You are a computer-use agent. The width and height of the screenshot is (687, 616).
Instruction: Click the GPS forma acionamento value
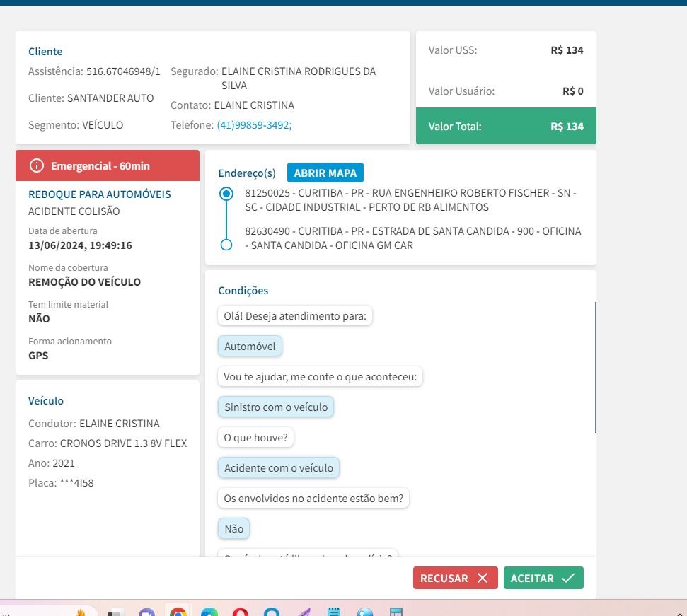click(x=38, y=356)
